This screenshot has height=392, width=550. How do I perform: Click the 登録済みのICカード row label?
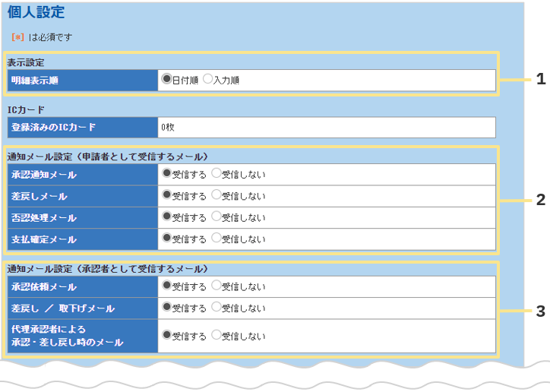[x=82, y=127]
